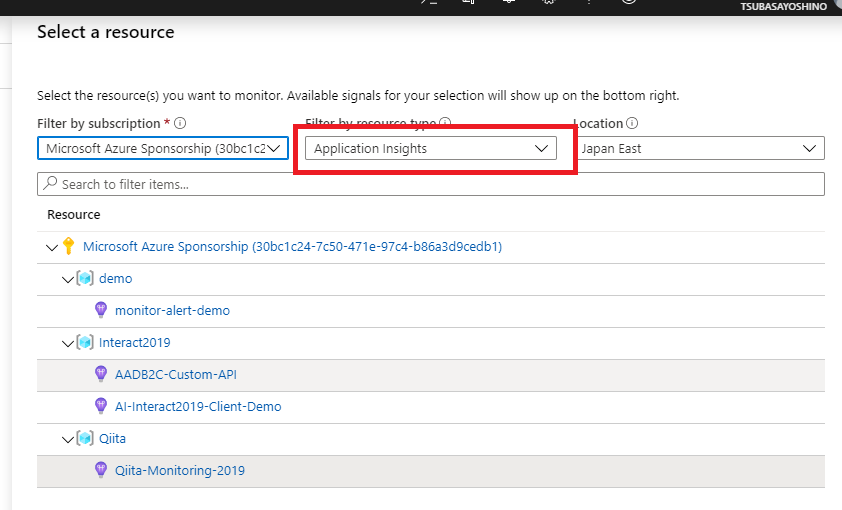Click the Search to filter items field
The width and height of the screenshot is (842, 510).
pyautogui.click(x=431, y=184)
